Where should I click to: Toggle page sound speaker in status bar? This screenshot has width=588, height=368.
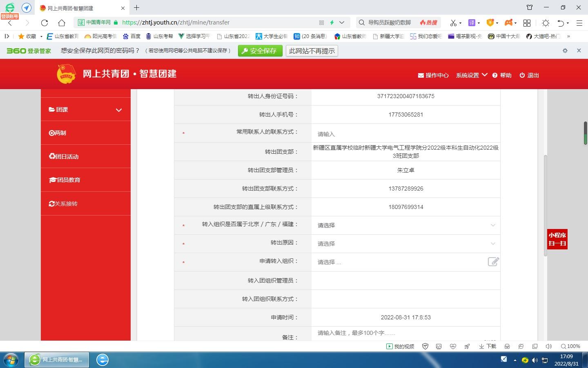(549, 346)
